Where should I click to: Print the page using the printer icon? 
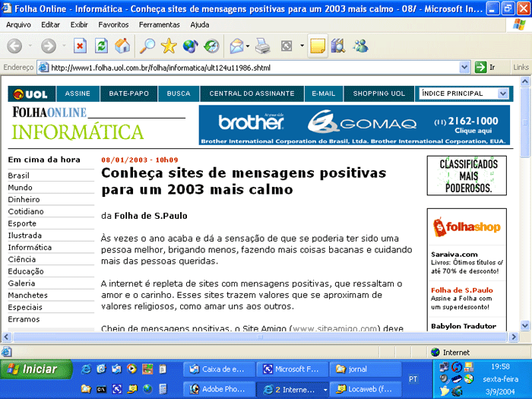click(x=262, y=46)
